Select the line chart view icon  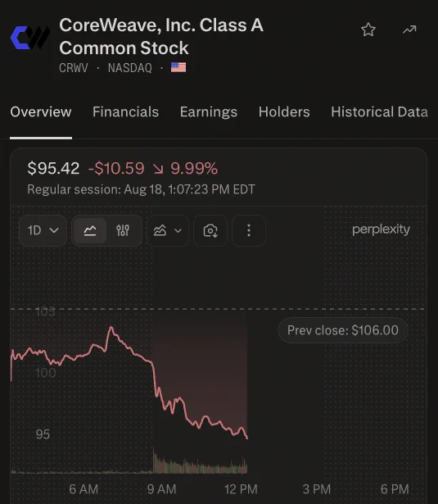(90, 230)
